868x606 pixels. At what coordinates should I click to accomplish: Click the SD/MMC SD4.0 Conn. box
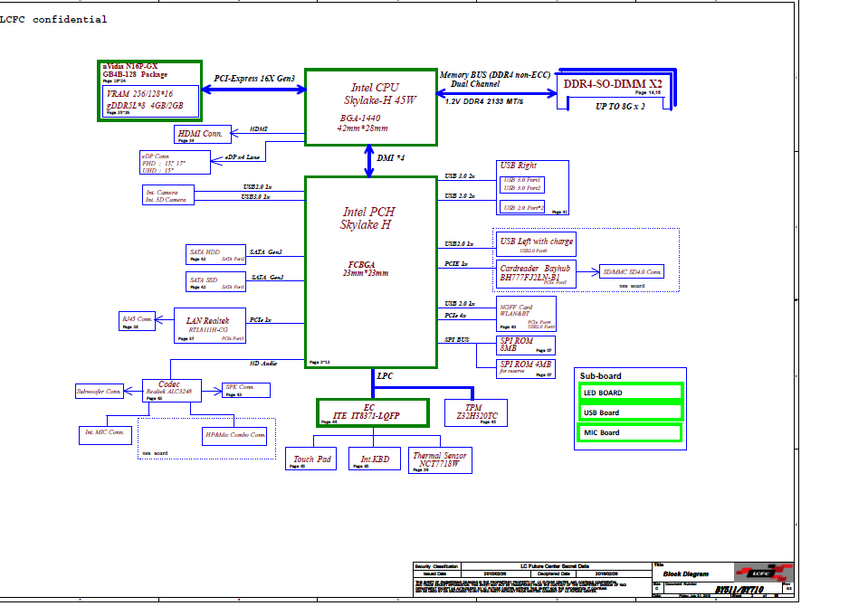(x=632, y=271)
